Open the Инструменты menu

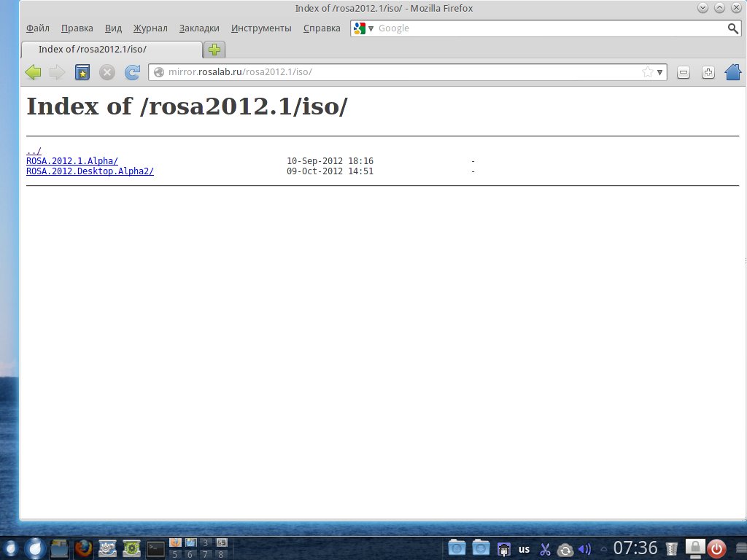coord(261,28)
